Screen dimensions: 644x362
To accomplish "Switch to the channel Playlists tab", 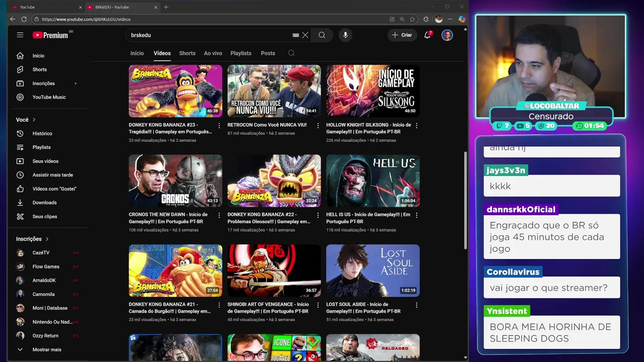I will tap(241, 53).
